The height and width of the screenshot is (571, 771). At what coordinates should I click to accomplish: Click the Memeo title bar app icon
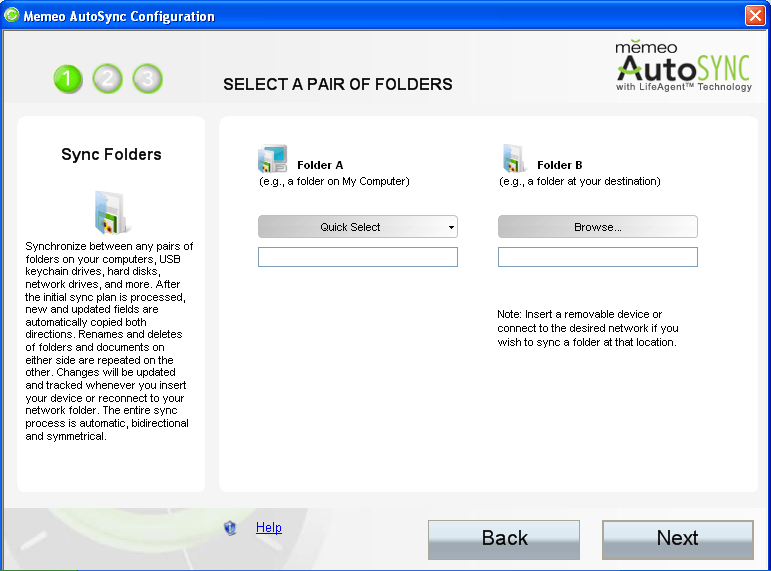click(x=11, y=15)
